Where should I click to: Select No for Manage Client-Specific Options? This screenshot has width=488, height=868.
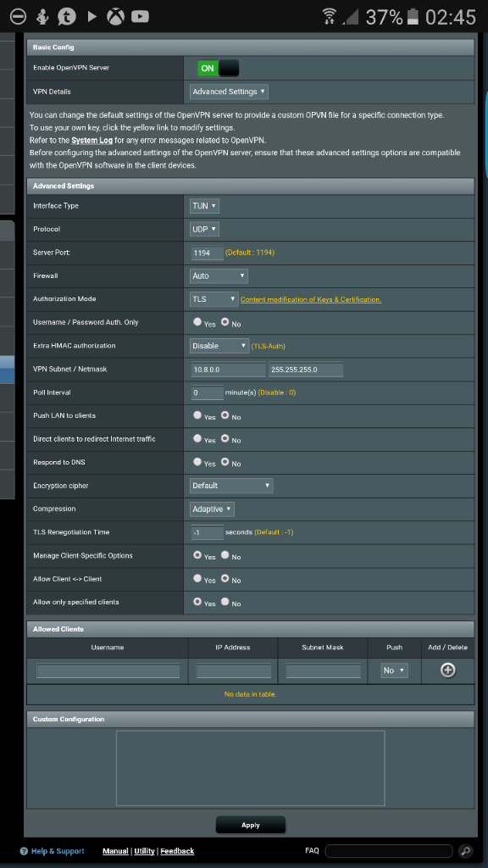click(225, 554)
